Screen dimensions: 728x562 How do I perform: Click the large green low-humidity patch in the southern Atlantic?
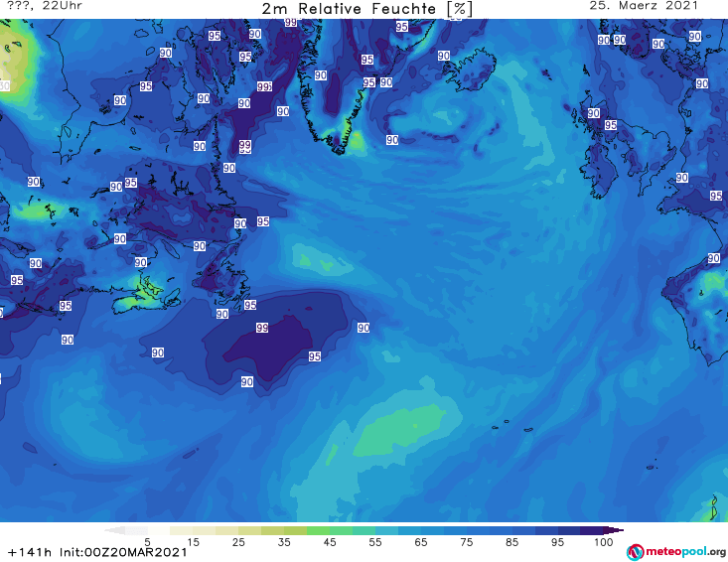(x=399, y=429)
